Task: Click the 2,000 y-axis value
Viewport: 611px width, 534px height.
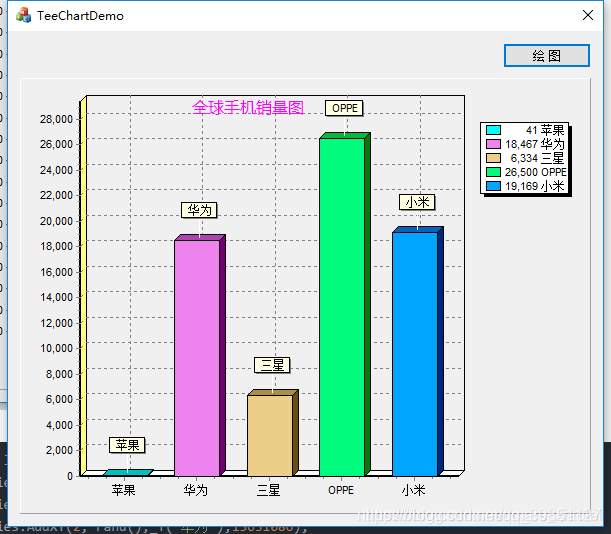Action: 59,450
